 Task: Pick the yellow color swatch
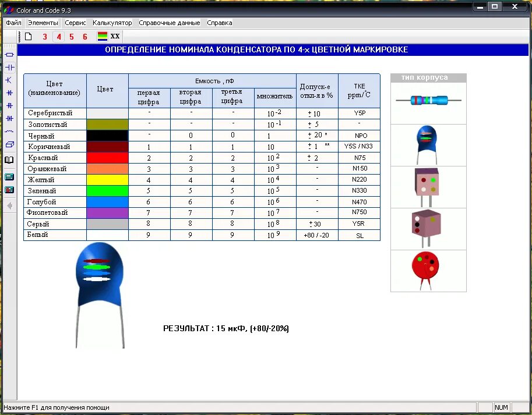coord(107,179)
